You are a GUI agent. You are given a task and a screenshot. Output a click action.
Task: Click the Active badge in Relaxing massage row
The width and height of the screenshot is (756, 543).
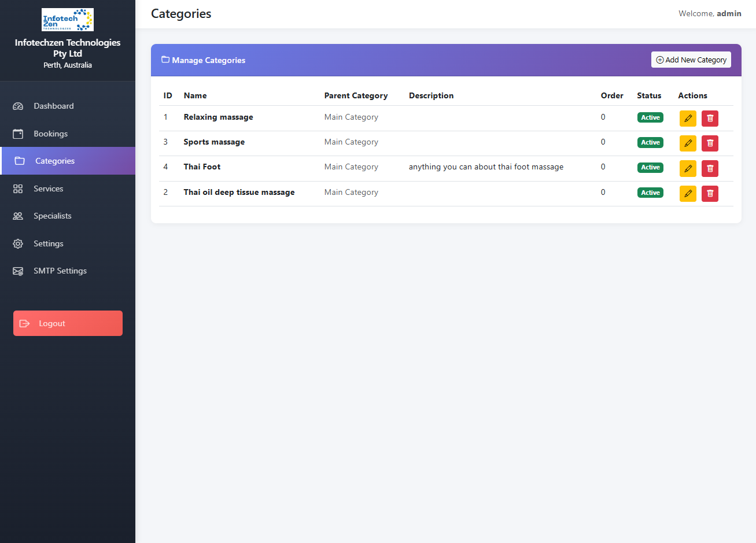[650, 117]
